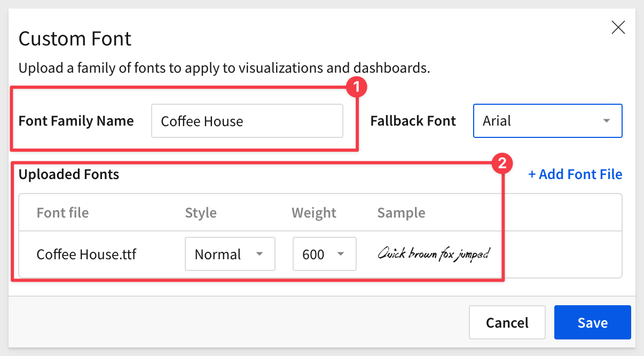Click the Style column header
The height and width of the screenshot is (356, 644).
click(201, 213)
